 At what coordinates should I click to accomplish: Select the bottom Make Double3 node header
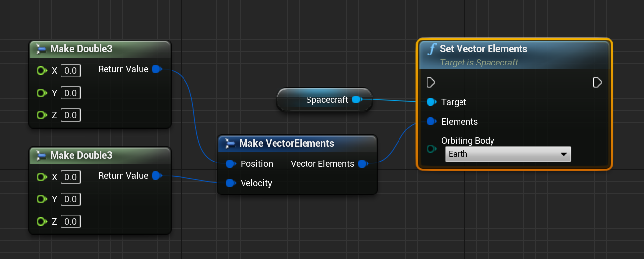click(x=81, y=155)
